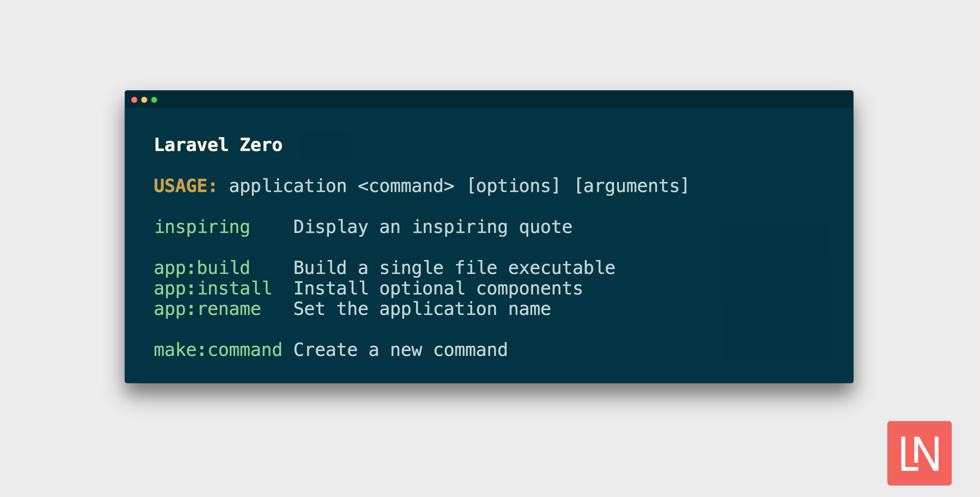
Task: Click the word application in usage line
Action: pyautogui.click(x=288, y=186)
